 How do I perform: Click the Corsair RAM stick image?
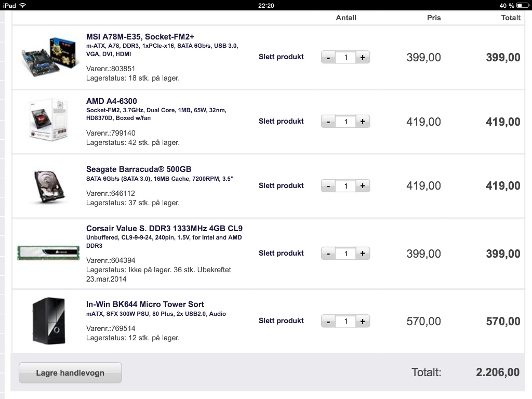coord(48,253)
